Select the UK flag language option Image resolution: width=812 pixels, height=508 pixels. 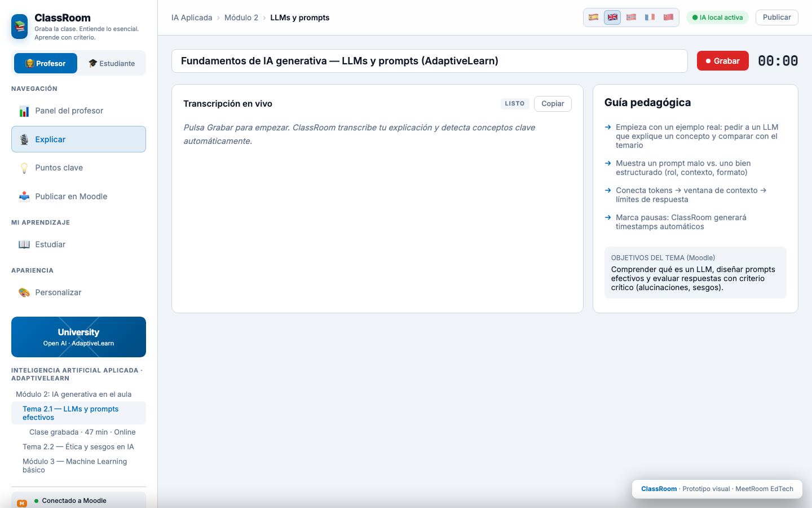coord(612,17)
